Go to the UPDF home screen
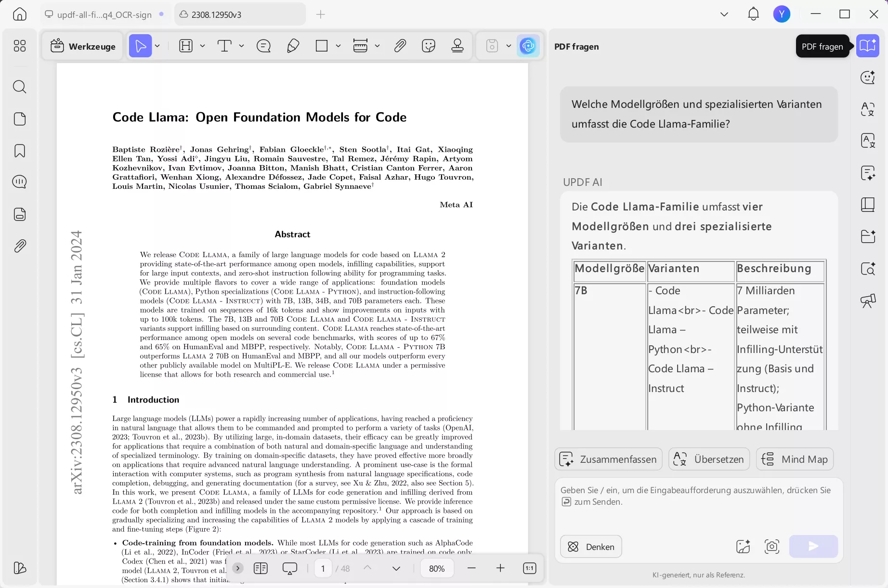The width and height of the screenshot is (888, 588). coord(20,14)
